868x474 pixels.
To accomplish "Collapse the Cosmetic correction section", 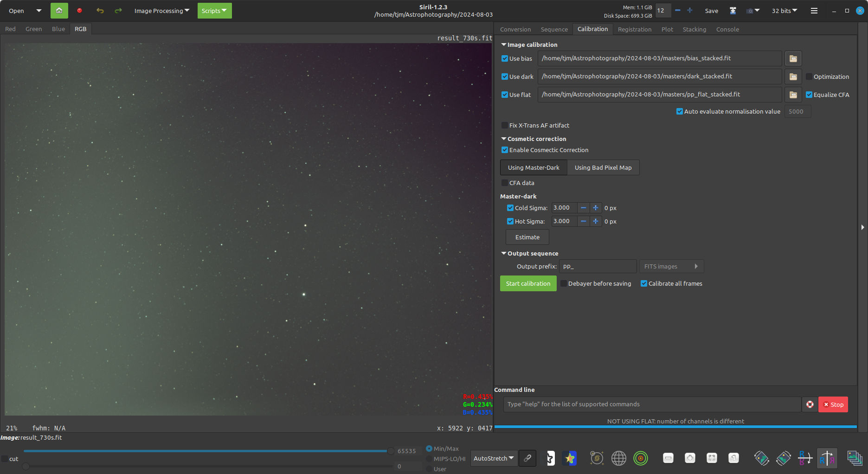I will pos(504,139).
